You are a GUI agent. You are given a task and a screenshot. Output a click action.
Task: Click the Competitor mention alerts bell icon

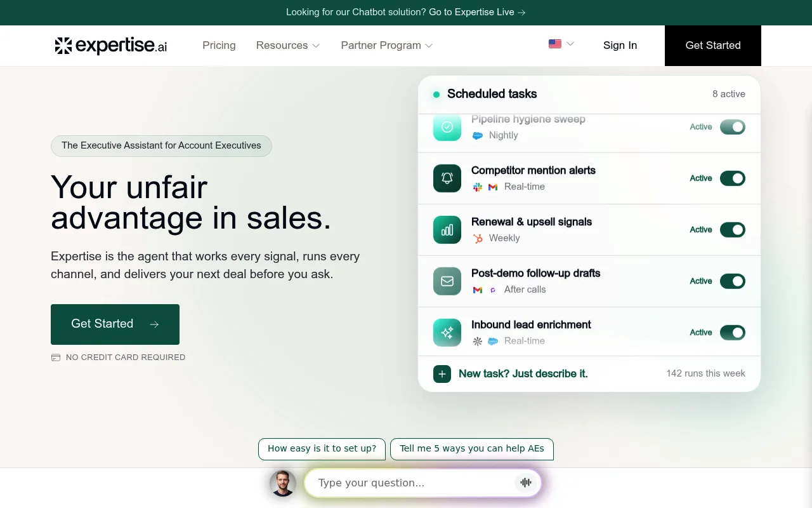447,178
